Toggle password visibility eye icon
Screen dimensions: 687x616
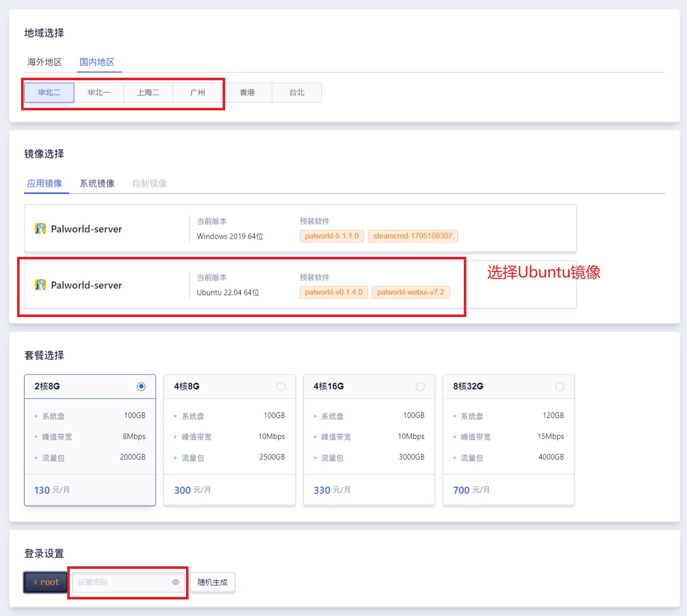176,582
